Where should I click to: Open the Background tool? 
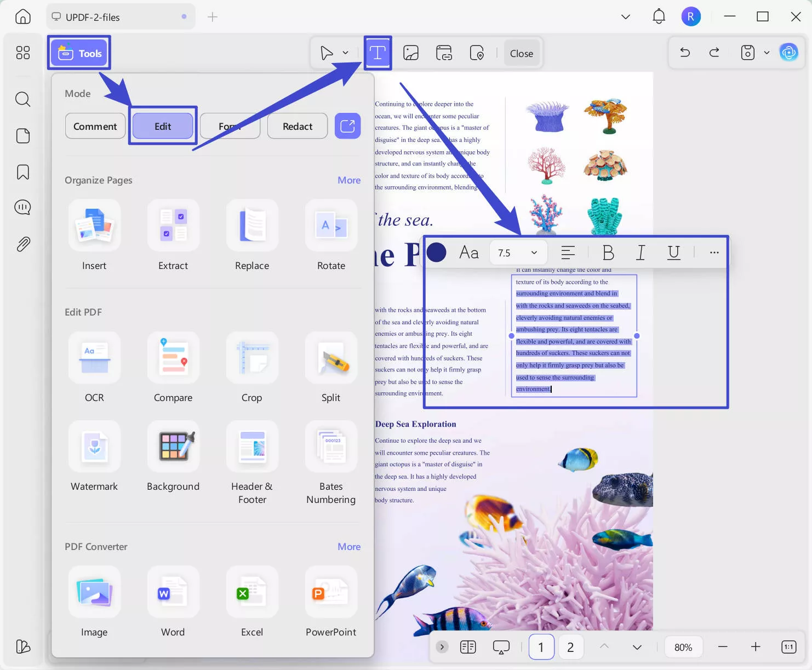pyautogui.click(x=173, y=456)
